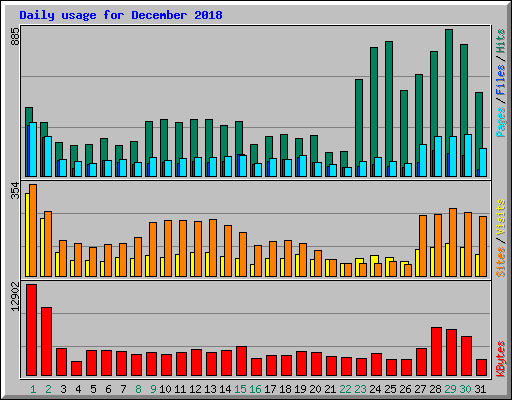The width and height of the screenshot is (512, 400).
Task: Click the 12902 axis value of the KBytes chart
Action: (15, 296)
